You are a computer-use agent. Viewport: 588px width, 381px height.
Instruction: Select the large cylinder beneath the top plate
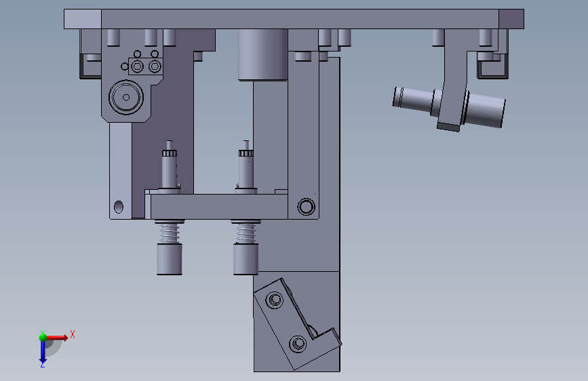click(x=263, y=55)
